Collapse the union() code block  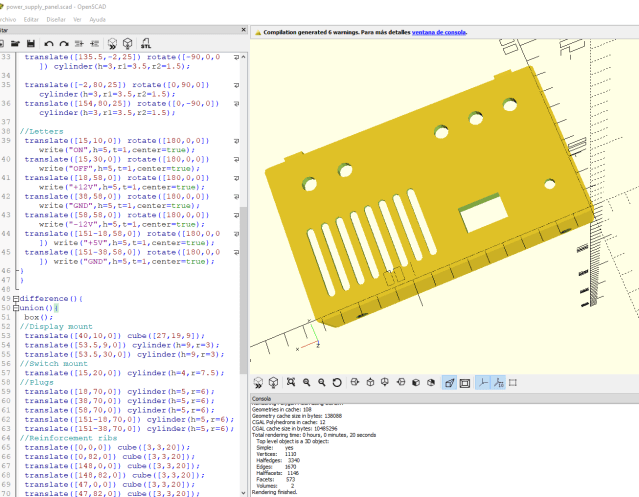click(x=16, y=308)
